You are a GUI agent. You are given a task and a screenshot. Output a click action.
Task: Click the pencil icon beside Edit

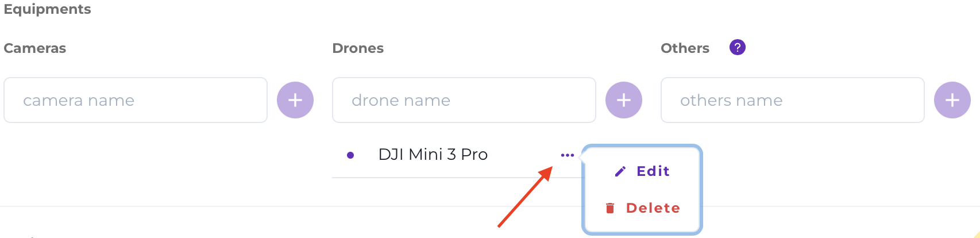620,171
